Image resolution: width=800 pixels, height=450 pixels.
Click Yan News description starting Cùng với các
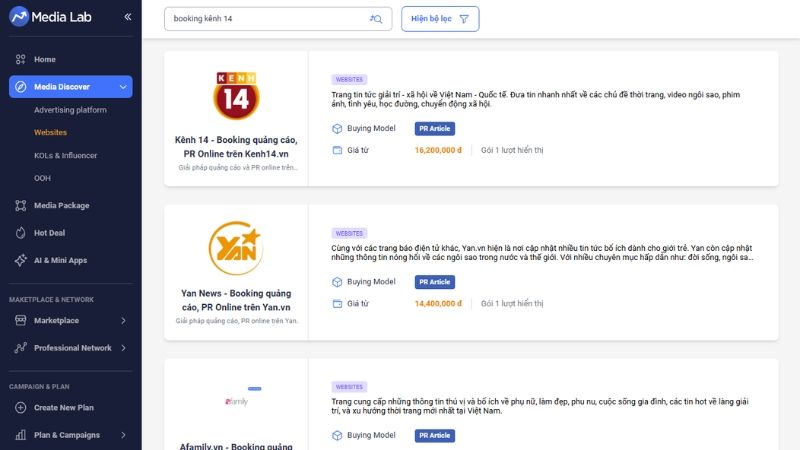point(542,253)
